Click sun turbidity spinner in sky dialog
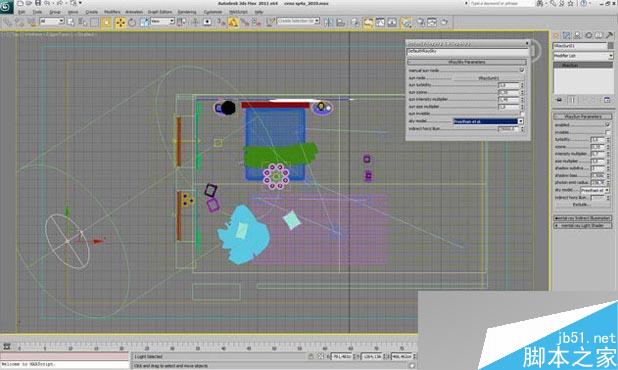618x370 pixels. (522, 85)
